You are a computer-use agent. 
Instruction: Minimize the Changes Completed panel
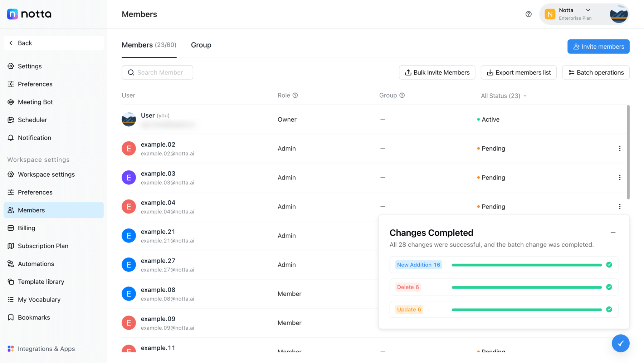[613, 232]
